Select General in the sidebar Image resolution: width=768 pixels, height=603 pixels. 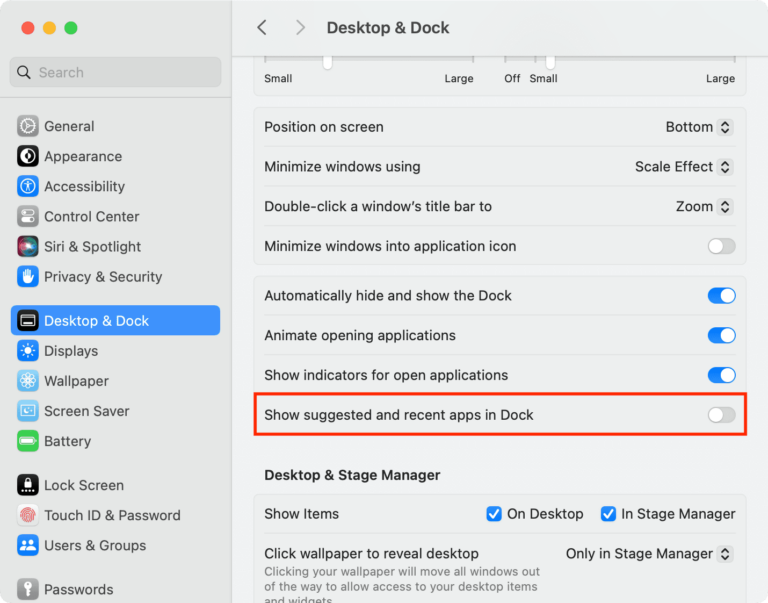[x=116, y=126]
